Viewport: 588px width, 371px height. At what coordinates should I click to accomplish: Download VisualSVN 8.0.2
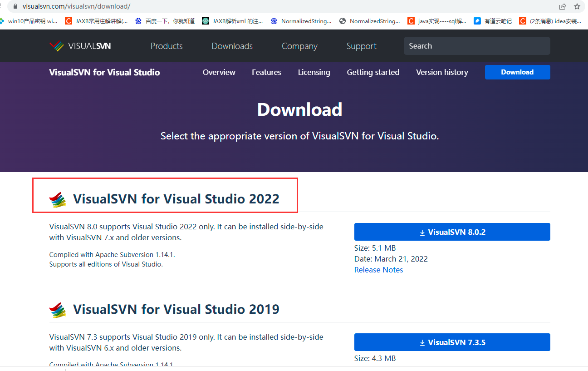click(452, 232)
